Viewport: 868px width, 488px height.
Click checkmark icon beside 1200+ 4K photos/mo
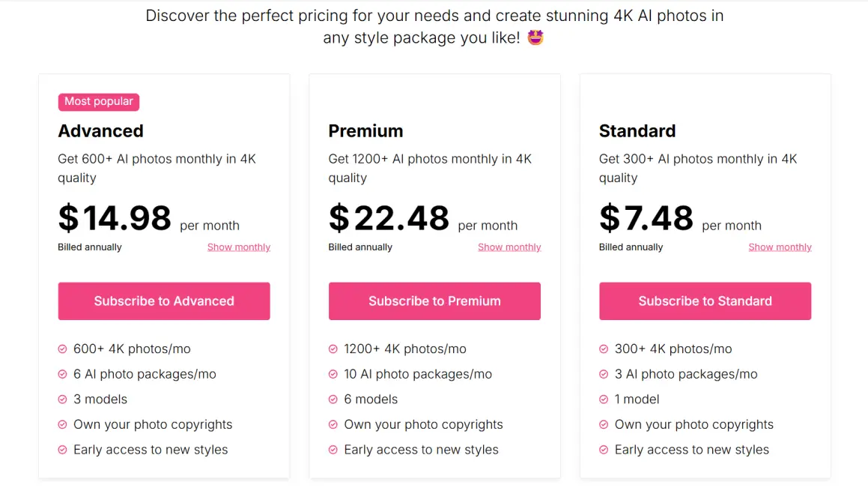[x=333, y=349]
